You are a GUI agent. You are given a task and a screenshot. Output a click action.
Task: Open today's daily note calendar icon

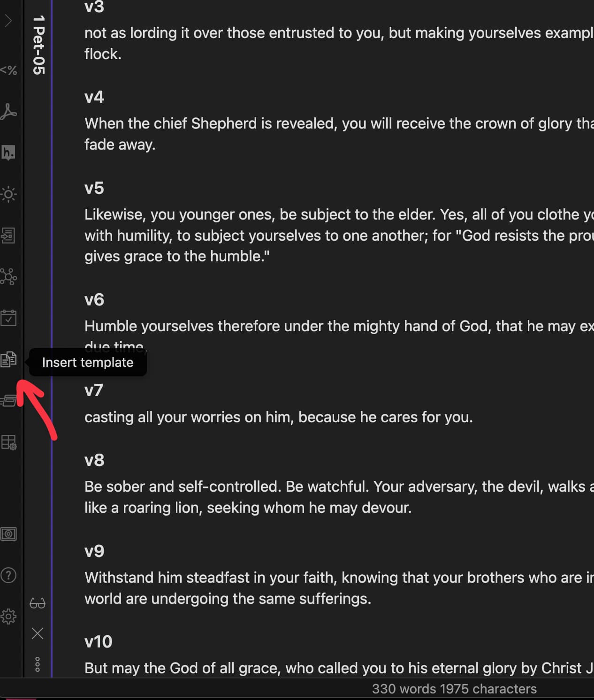(x=8, y=318)
